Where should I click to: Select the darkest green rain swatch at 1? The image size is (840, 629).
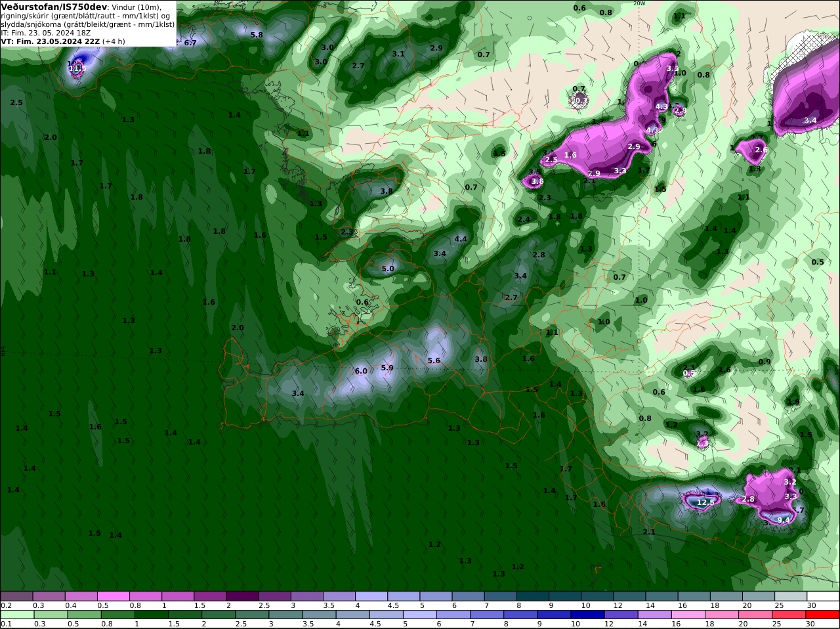tap(151, 615)
